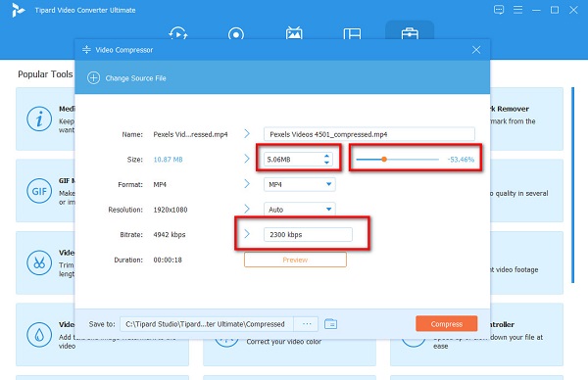Click the Popular Tools heading
The image size is (588, 380).
(45, 74)
